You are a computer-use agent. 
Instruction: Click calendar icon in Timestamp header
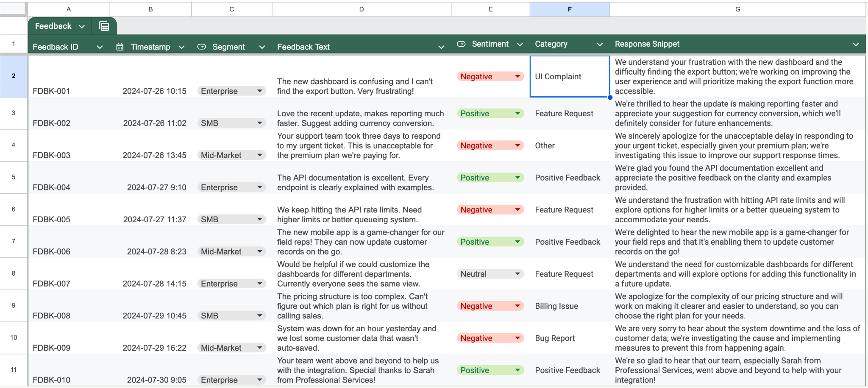coord(120,47)
